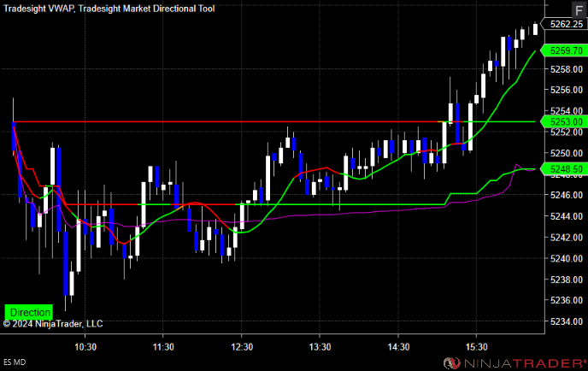Image resolution: width=588 pixels, height=371 pixels.
Task: Click the green 5259.70 price label
Action: (564, 50)
